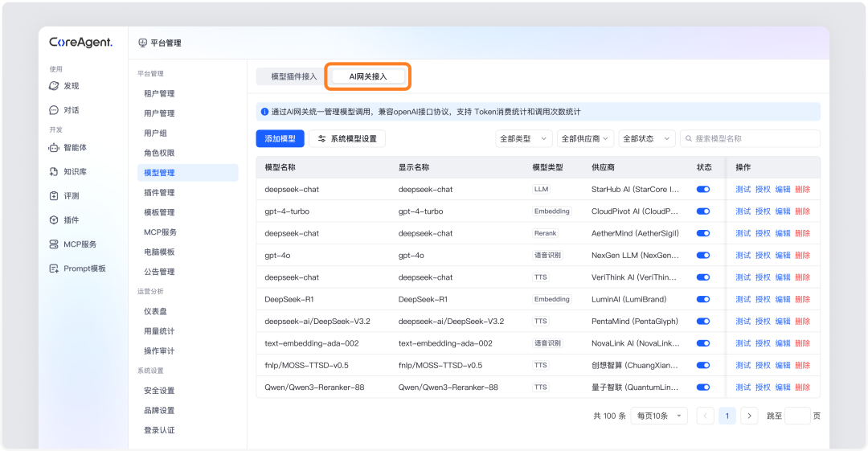The height and width of the screenshot is (451, 868).
Task: Click the 添加模型 button
Action: tap(280, 138)
